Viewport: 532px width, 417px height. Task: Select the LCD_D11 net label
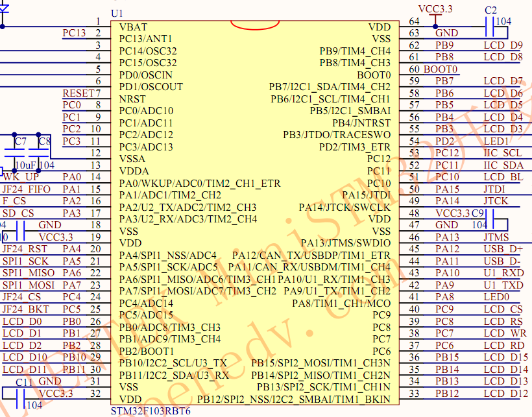coord(25,370)
